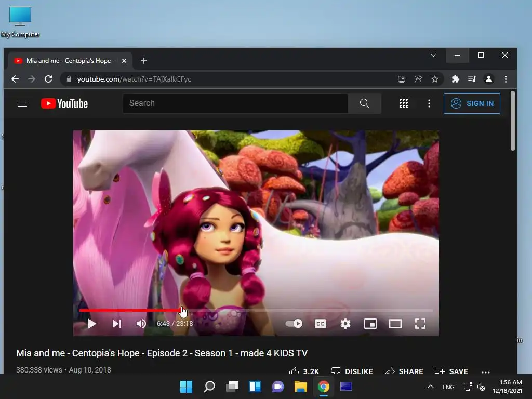Go to YouTube home via logo
The width and height of the screenshot is (532, 399).
pos(64,103)
